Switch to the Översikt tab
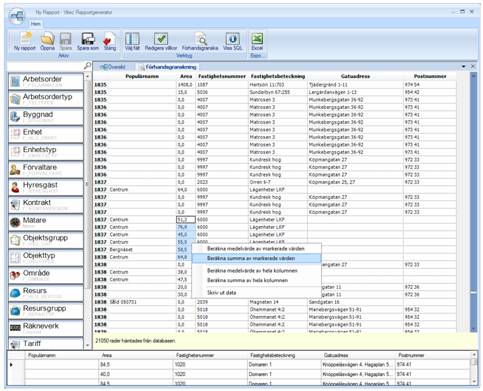 point(113,67)
